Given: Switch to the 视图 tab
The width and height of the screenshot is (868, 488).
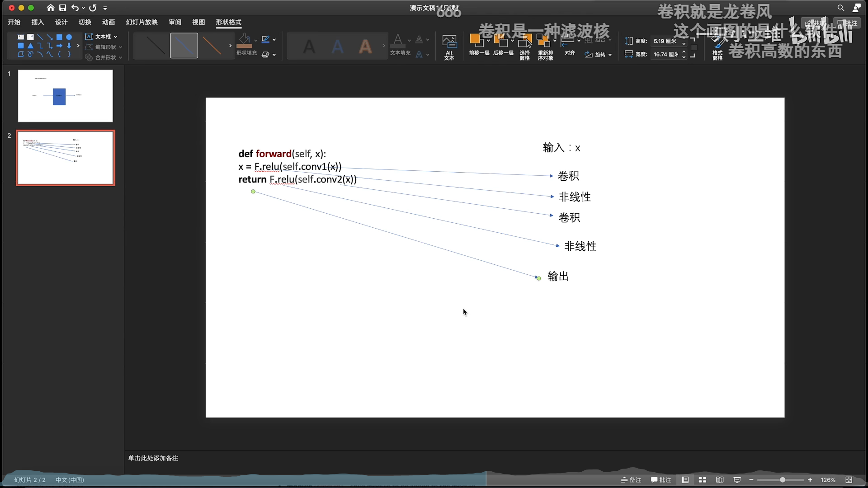Looking at the screenshot, I should tap(198, 22).
